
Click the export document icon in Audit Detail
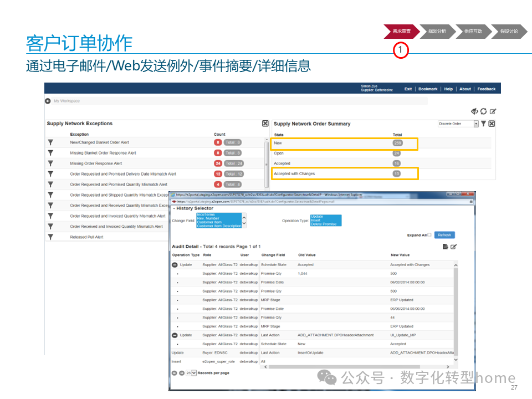tap(446, 247)
